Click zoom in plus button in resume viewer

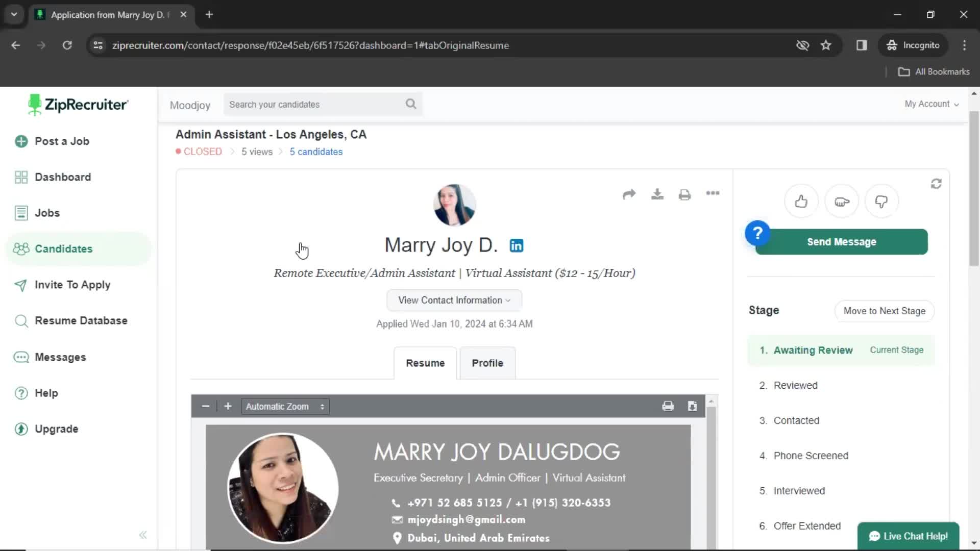click(228, 406)
